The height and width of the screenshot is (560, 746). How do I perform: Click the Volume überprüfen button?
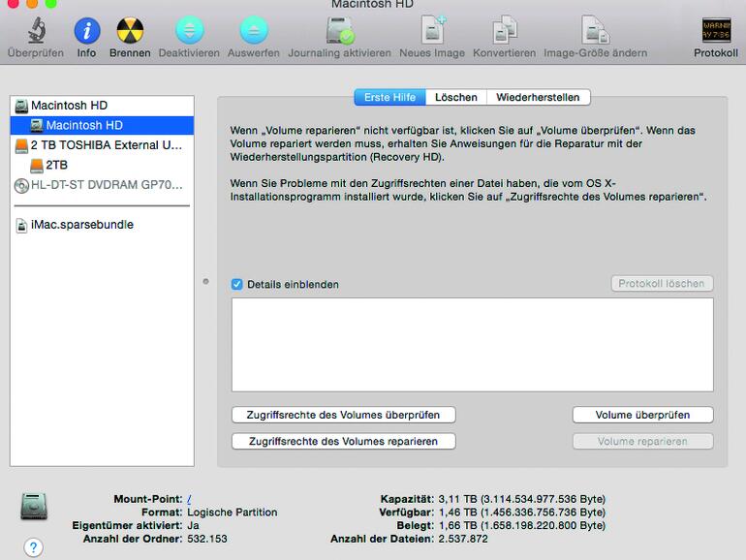(642, 415)
